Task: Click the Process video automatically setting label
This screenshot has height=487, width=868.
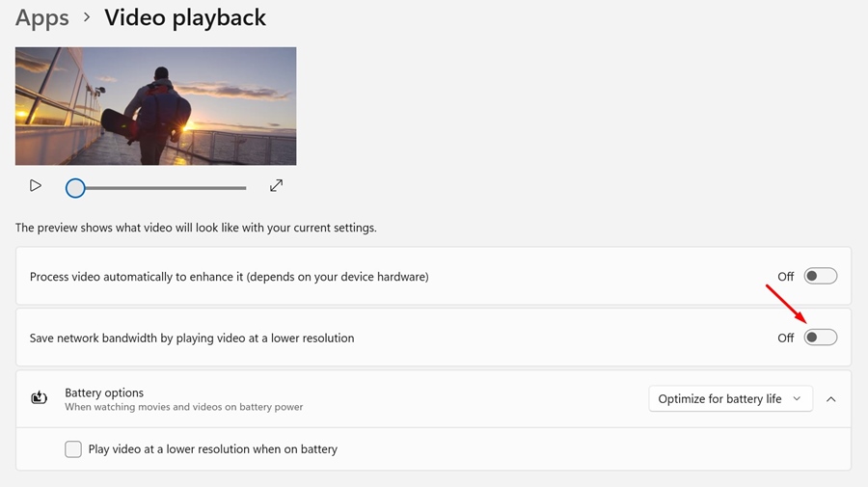Action: (x=229, y=277)
